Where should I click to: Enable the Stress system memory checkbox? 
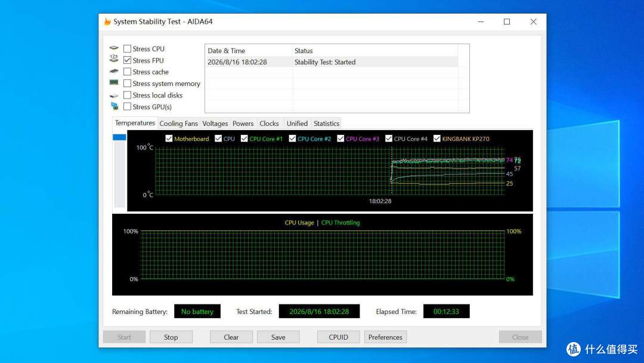click(x=128, y=84)
